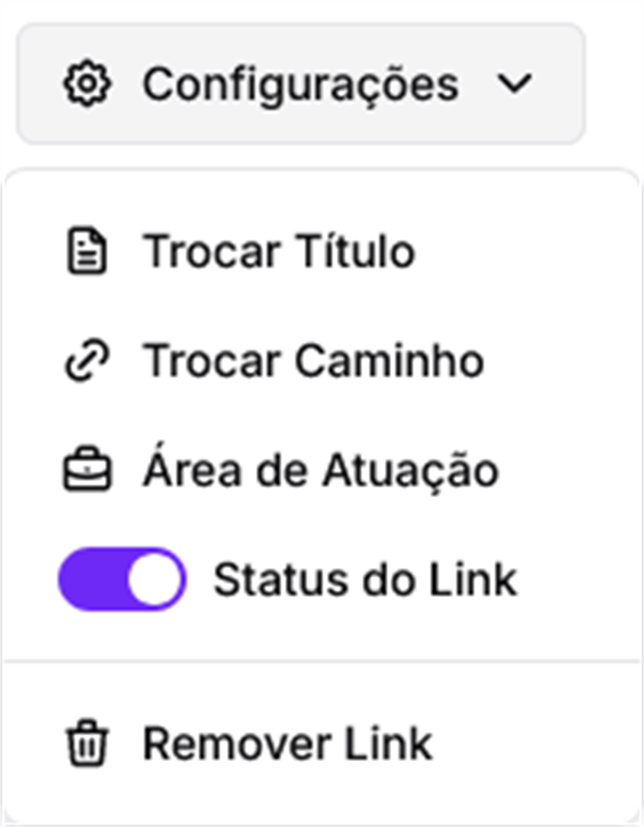Disable the Status do Link switch
Screen dimensions: 644x827
tap(122, 579)
